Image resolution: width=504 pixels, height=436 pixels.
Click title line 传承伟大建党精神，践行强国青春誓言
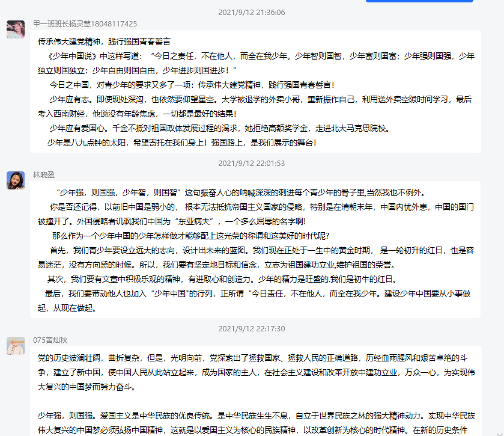(104, 42)
